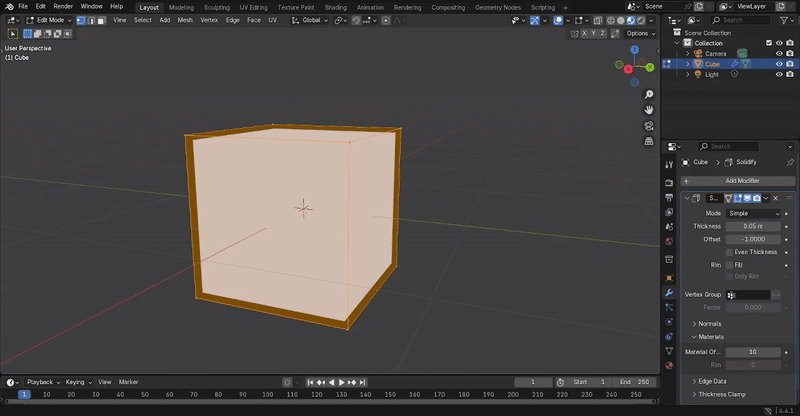Disable Cube in renders camera icon
Screen dimensions: 800x416
tap(790, 64)
